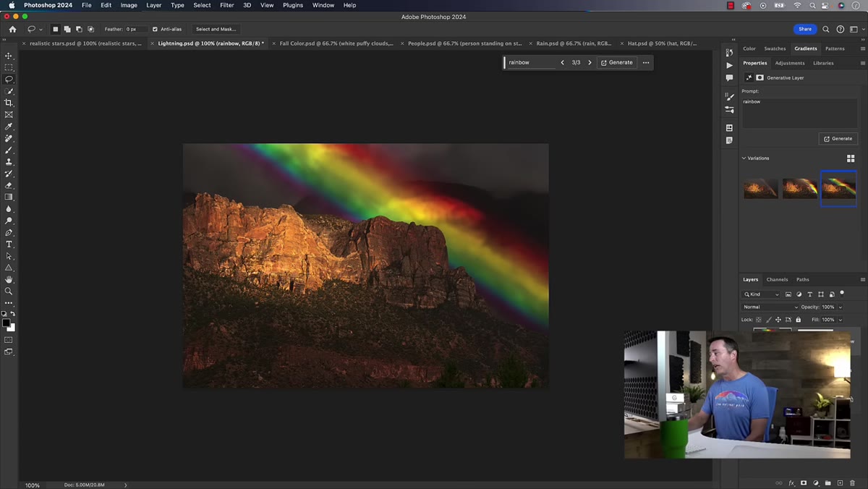Toggle the layer filter switch on
The width and height of the screenshot is (868, 489).
click(842, 293)
